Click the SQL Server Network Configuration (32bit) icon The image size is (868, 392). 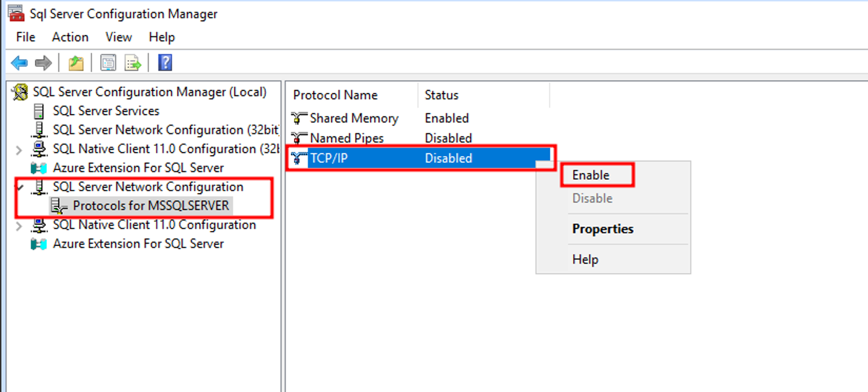(39, 130)
